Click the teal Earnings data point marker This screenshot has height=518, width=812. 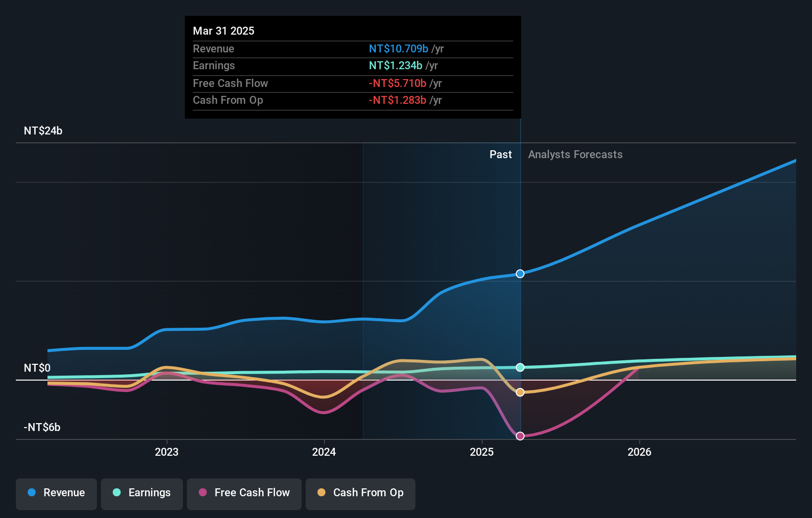coord(520,367)
